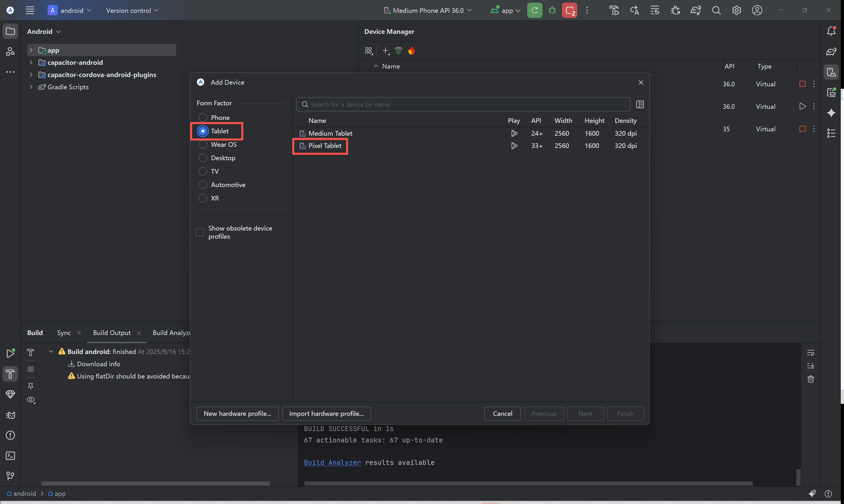Open the Notifications bell panel
This screenshot has width=844, height=504.
(831, 31)
